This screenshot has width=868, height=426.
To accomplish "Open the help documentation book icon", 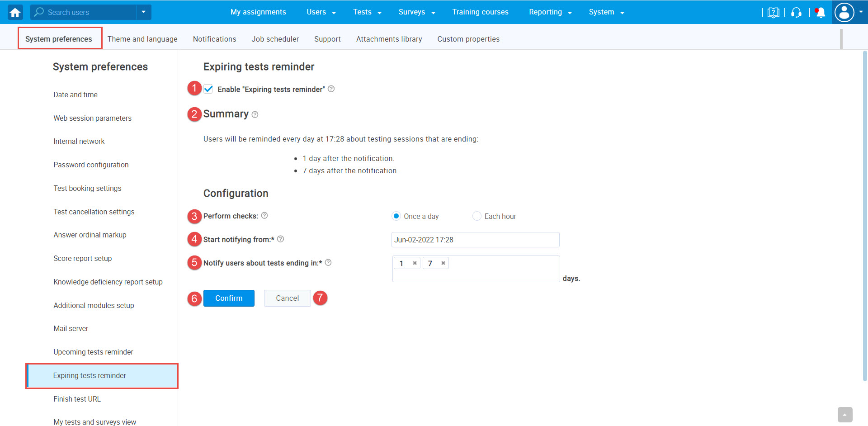I will pos(774,12).
